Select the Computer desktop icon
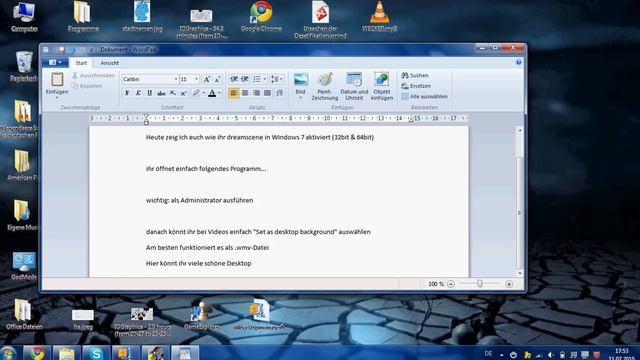The width and height of the screenshot is (640, 360). [24, 17]
